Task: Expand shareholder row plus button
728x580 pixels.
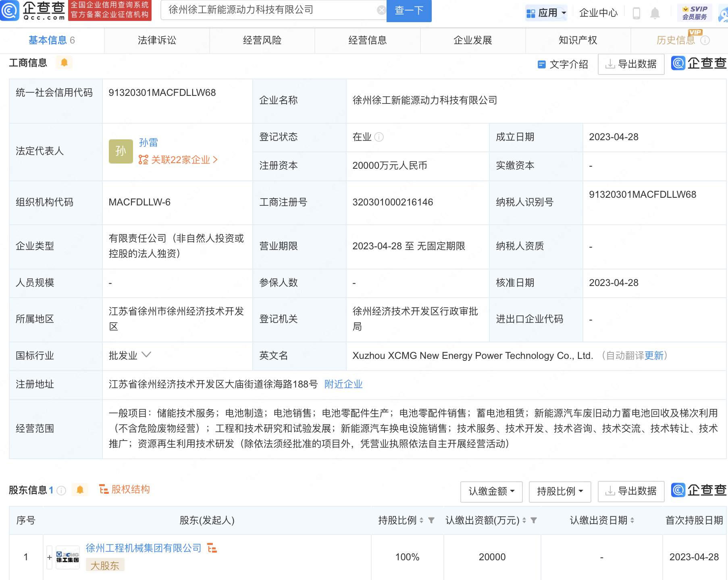Action: (50, 557)
